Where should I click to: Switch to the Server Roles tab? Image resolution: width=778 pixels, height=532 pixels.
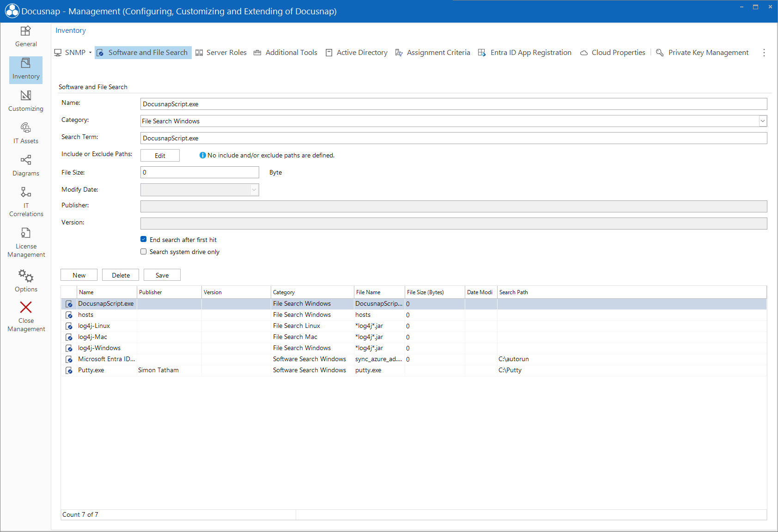pyautogui.click(x=221, y=53)
